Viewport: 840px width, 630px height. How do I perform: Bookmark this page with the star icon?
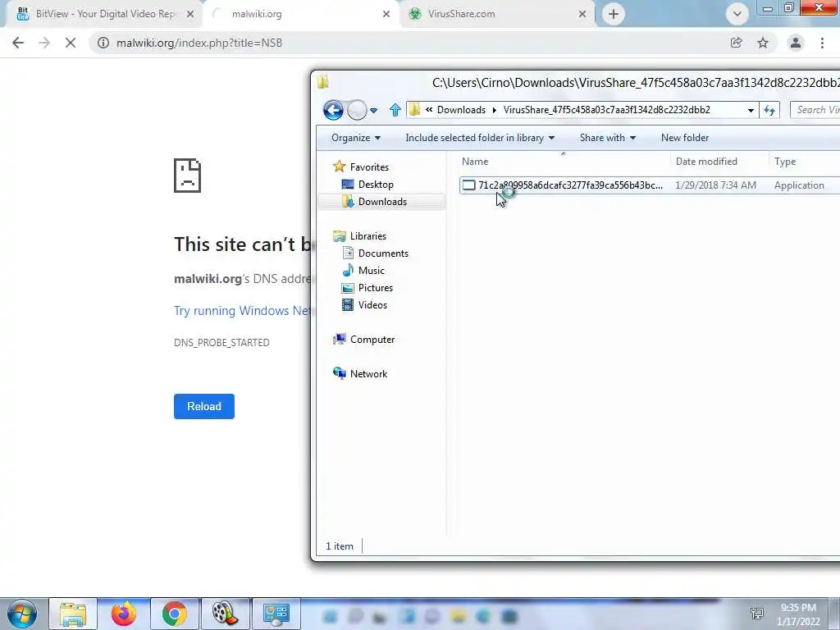(763, 43)
